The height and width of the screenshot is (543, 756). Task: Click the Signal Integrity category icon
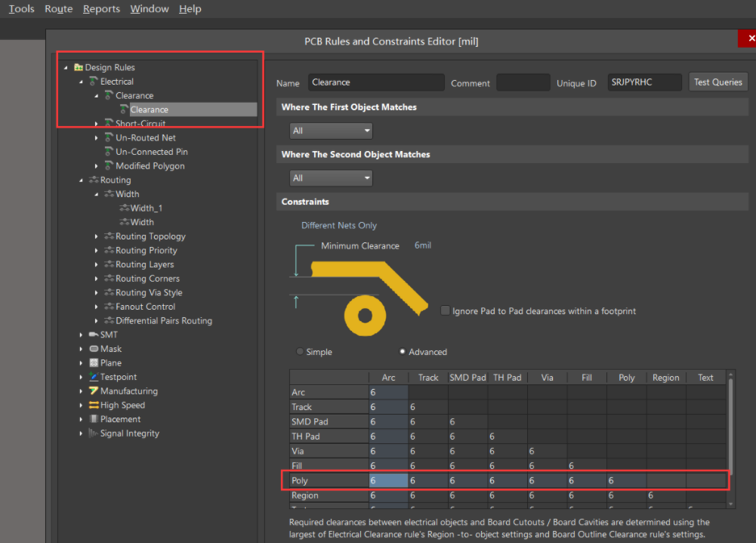(x=94, y=433)
